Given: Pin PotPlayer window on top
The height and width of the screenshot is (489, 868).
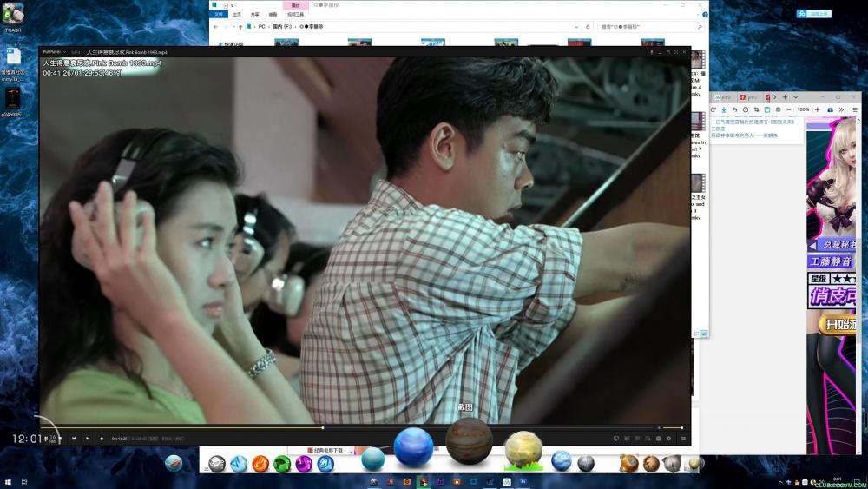Looking at the screenshot, I should pyautogui.click(x=652, y=52).
